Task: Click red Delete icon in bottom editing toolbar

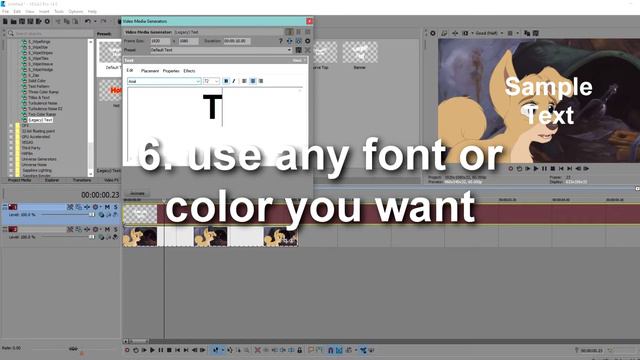Action: coord(258,350)
